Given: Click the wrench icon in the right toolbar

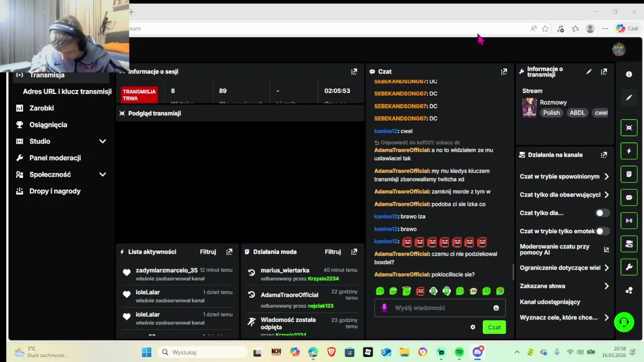Looking at the screenshot, I should point(629,267).
